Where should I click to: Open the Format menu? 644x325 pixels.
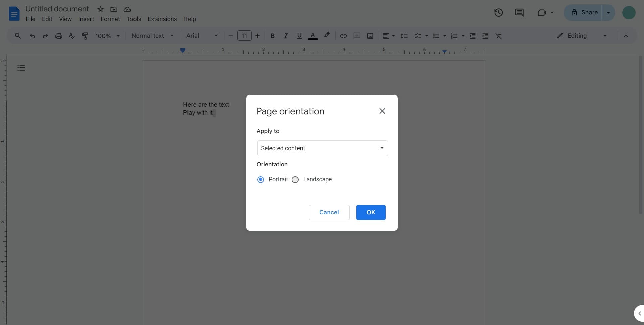click(110, 19)
